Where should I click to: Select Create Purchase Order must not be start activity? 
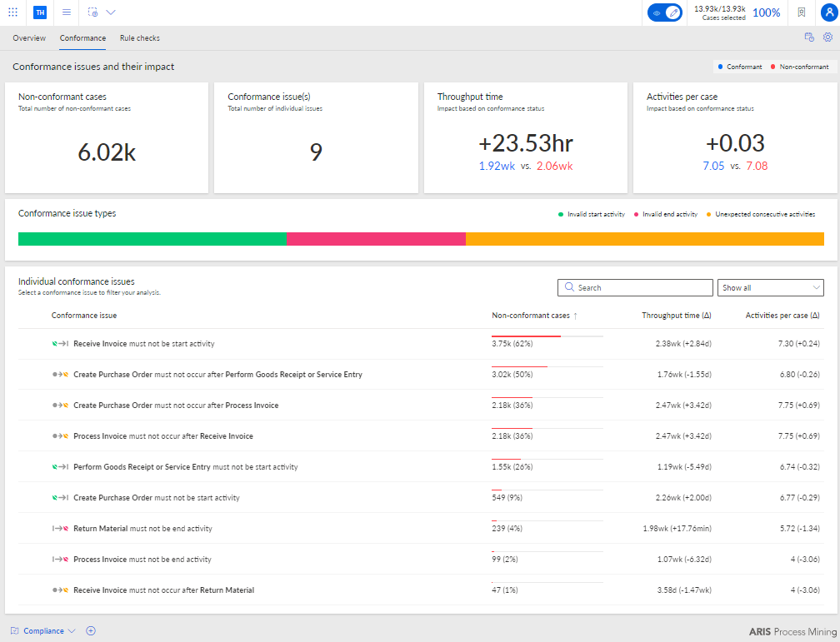(421, 497)
